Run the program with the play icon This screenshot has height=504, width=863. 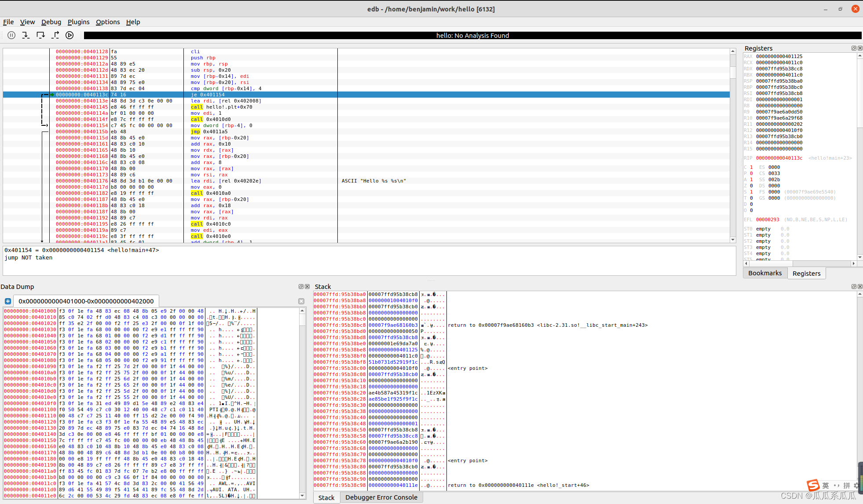(69, 35)
